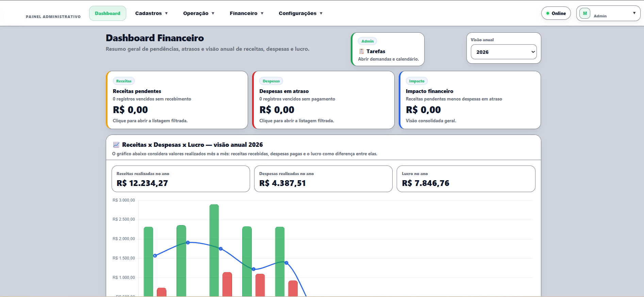This screenshot has width=644, height=297.
Task: Click the green online status dot
Action: point(548,13)
